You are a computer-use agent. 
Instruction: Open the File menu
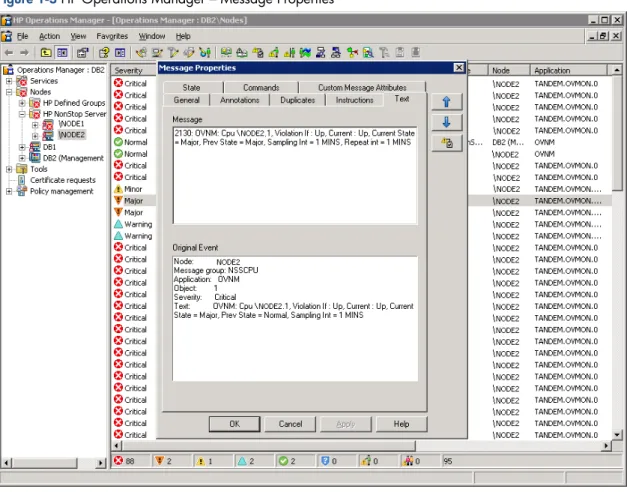point(22,36)
